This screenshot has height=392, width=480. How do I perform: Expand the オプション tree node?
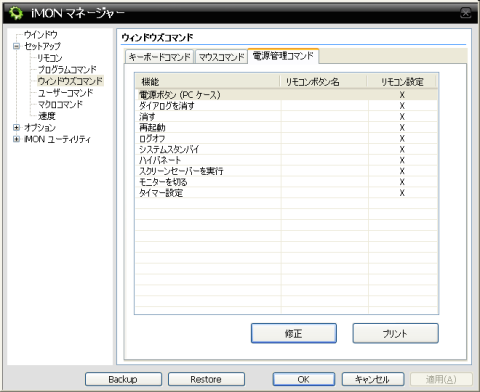[16, 127]
